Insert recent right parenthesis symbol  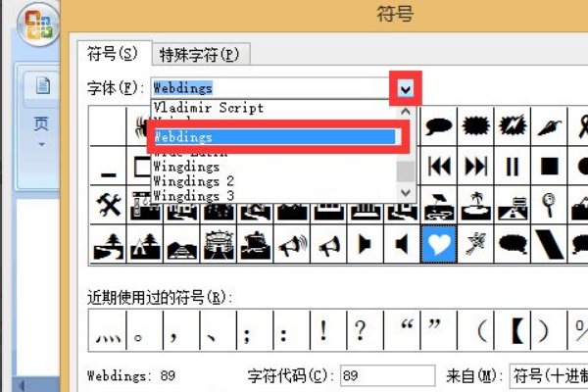(x=549, y=330)
